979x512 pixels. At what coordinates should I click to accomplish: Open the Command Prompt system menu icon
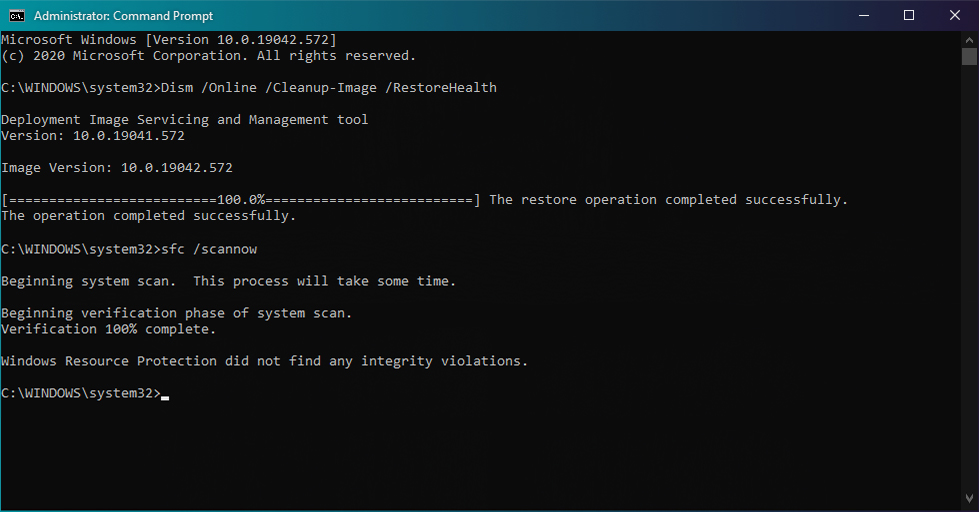pos(17,16)
